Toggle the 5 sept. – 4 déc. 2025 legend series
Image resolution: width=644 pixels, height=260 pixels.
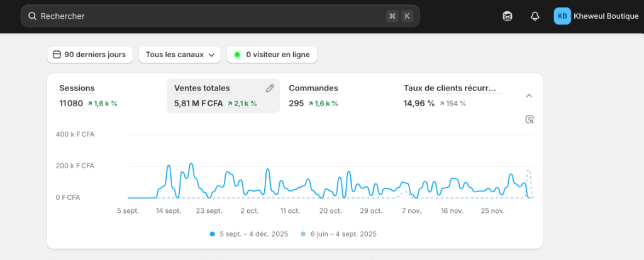pos(249,234)
